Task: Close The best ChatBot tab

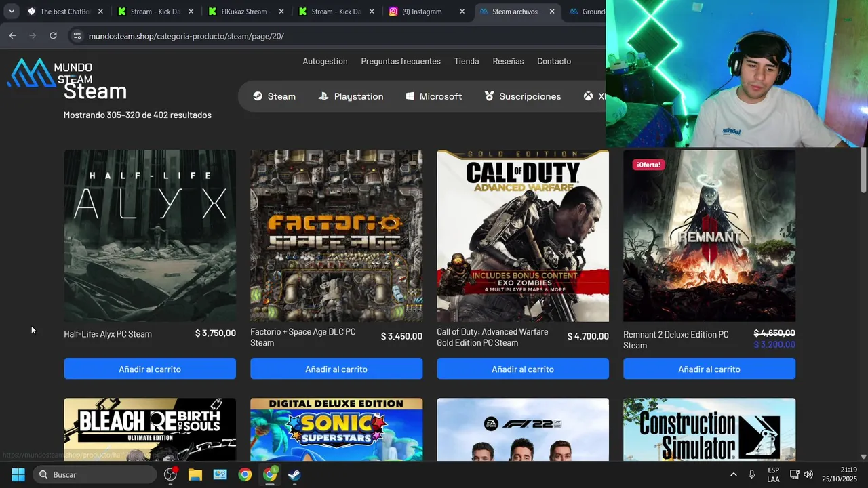Action: (x=100, y=12)
